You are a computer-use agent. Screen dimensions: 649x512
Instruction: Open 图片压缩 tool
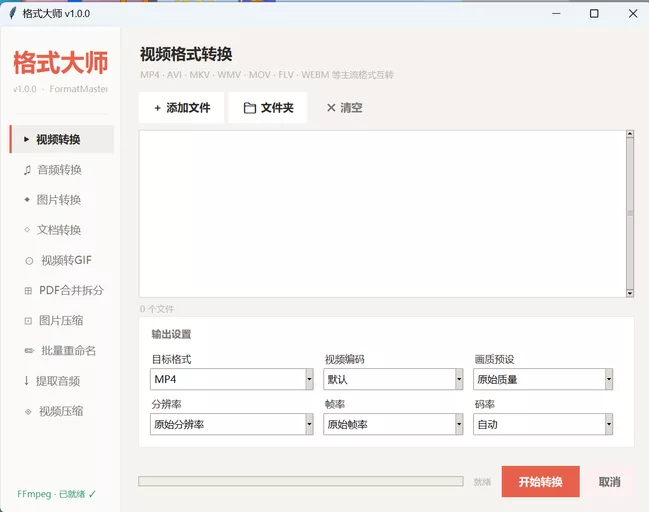62,321
